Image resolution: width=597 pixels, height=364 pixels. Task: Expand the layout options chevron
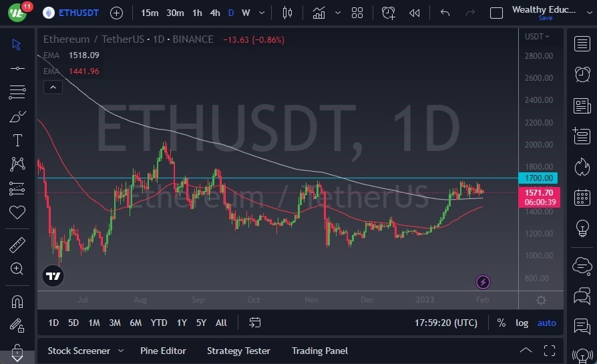(x=590, y=12)
